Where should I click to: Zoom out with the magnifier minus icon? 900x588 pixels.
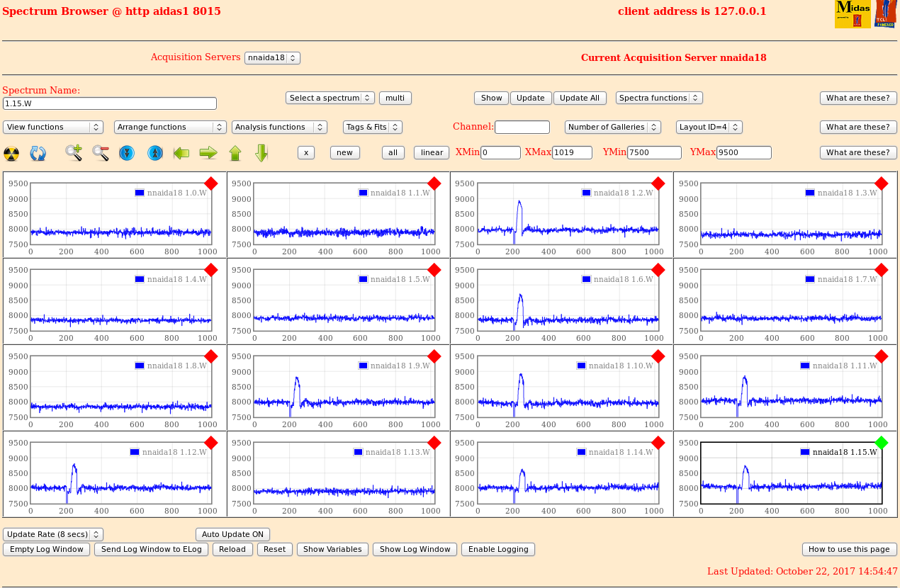click(100, 152)
